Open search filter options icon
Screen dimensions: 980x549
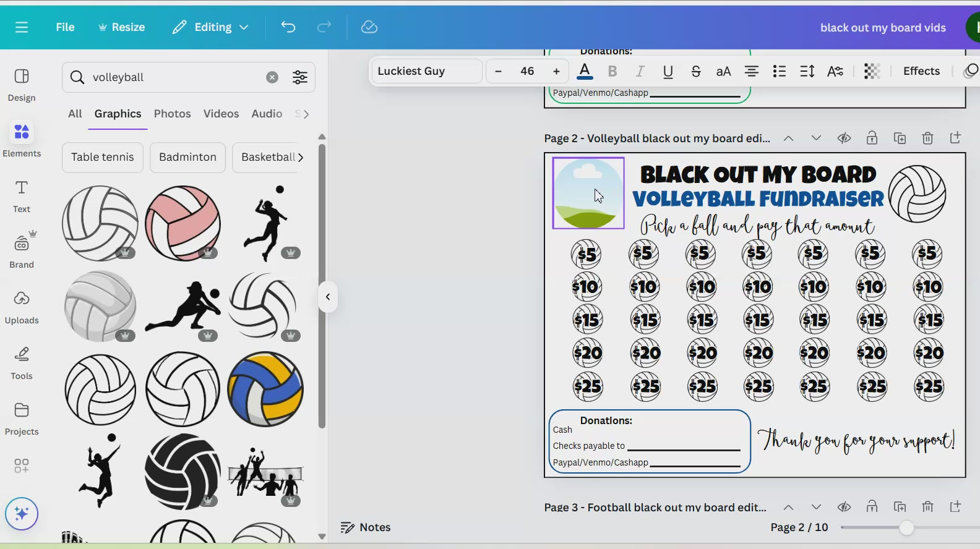tap(300, 77)
